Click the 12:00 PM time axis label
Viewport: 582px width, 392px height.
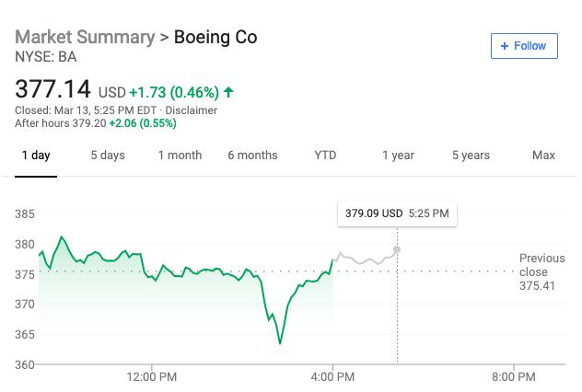152,376
